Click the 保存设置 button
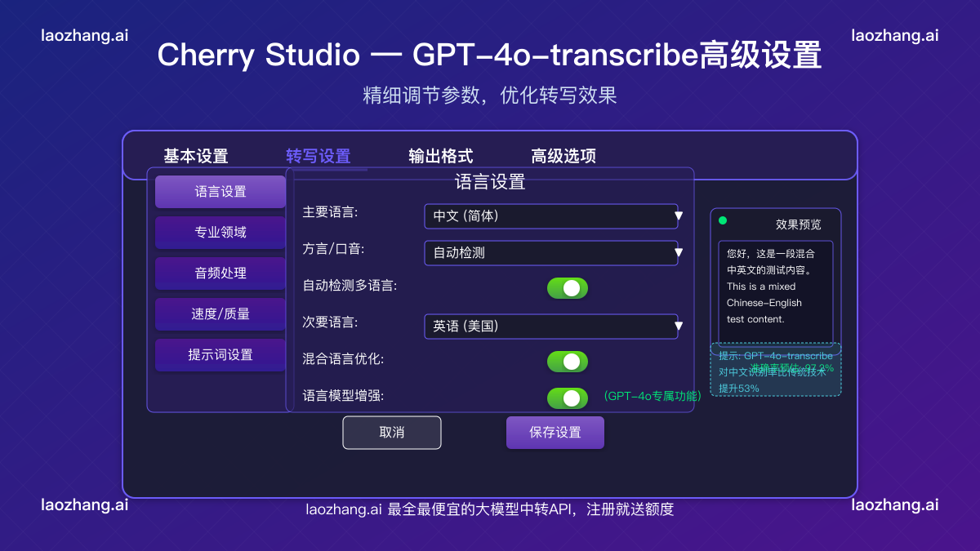The width and height of the screenshot is (980, 551). tap(555, 433)
